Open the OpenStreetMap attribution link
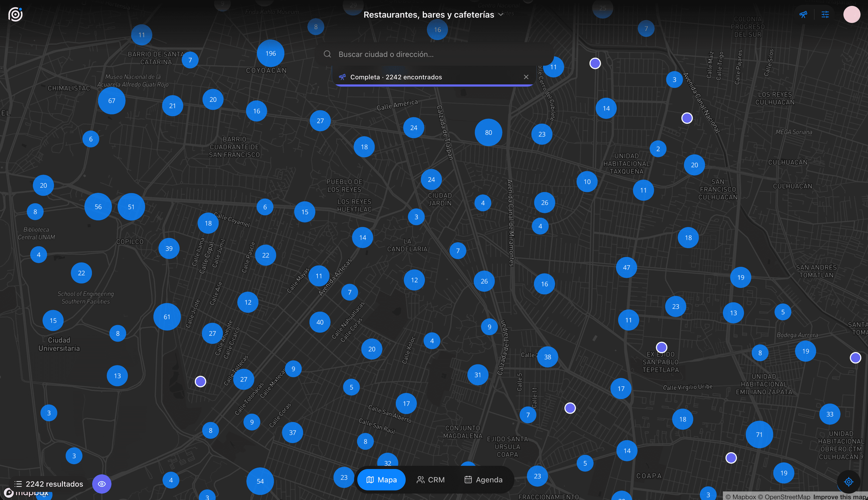 click(784, 497)
